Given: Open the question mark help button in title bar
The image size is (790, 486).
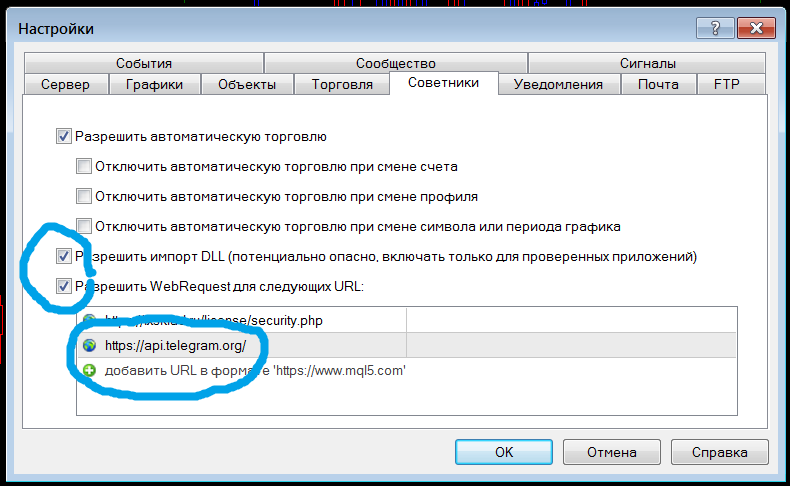Looking at the screenshot, I should 714,28.
